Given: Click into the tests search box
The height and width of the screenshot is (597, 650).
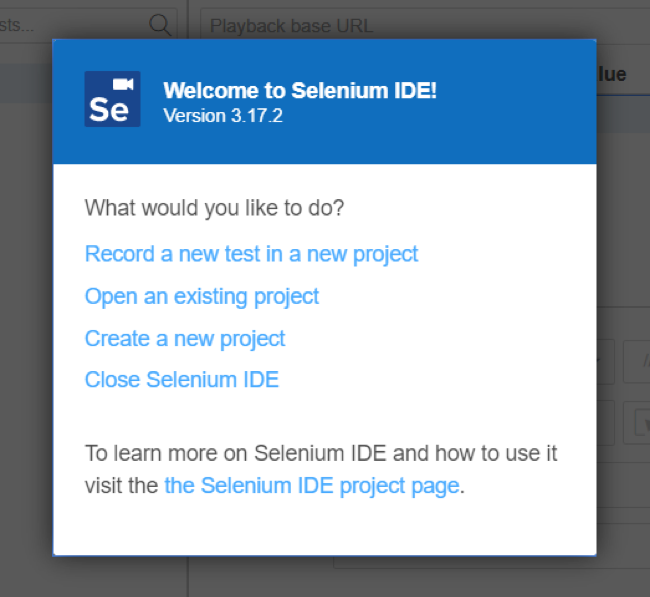Looking at the screenshot, I should click(70, 24).
